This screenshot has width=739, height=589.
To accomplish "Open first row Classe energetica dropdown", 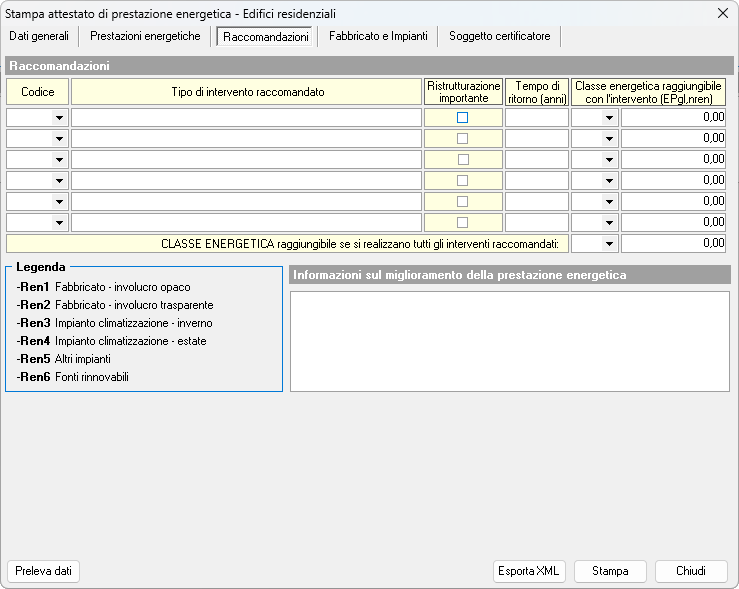I will pyautogui.click(x=608, y=118).
